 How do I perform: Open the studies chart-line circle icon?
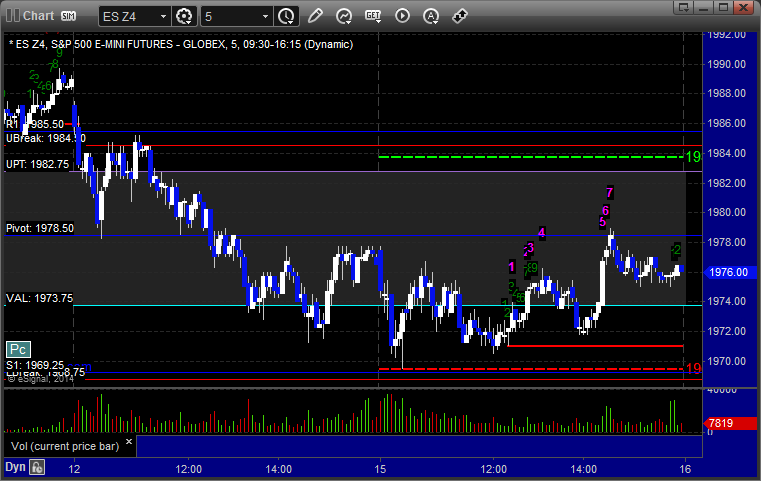pos(344,17)
